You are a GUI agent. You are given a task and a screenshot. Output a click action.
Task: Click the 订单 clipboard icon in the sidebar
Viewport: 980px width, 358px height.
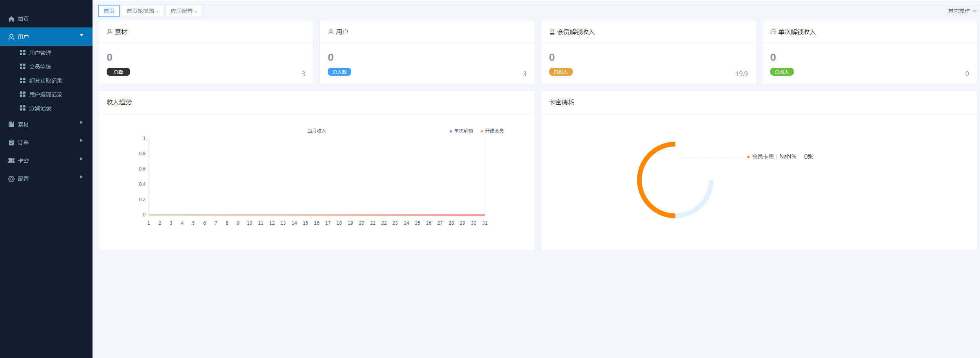pos(11,142)
